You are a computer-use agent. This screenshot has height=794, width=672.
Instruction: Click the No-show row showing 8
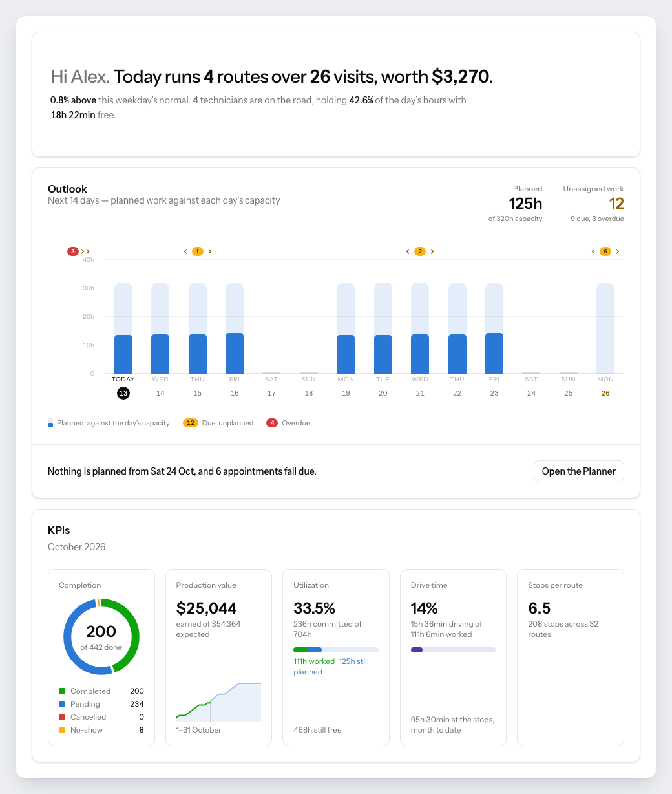[x=101, y=730]
